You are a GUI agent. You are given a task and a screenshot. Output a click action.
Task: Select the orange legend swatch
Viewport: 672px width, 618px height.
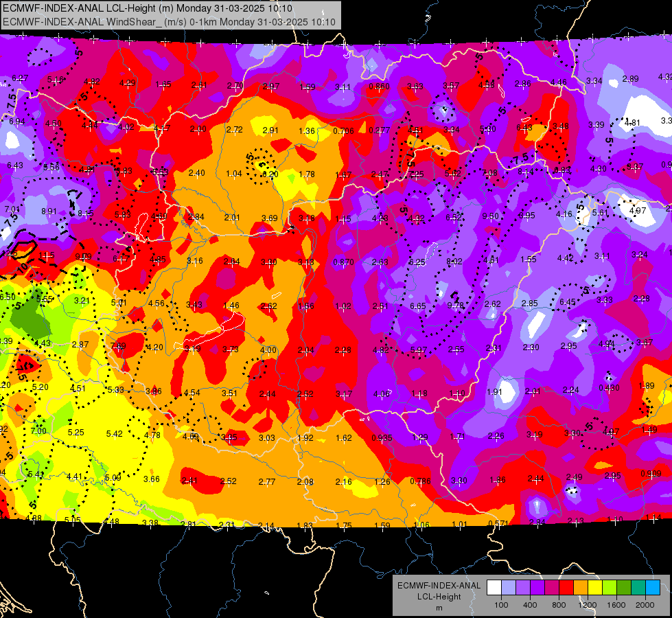pyautogui.click(x=581, y=587)
